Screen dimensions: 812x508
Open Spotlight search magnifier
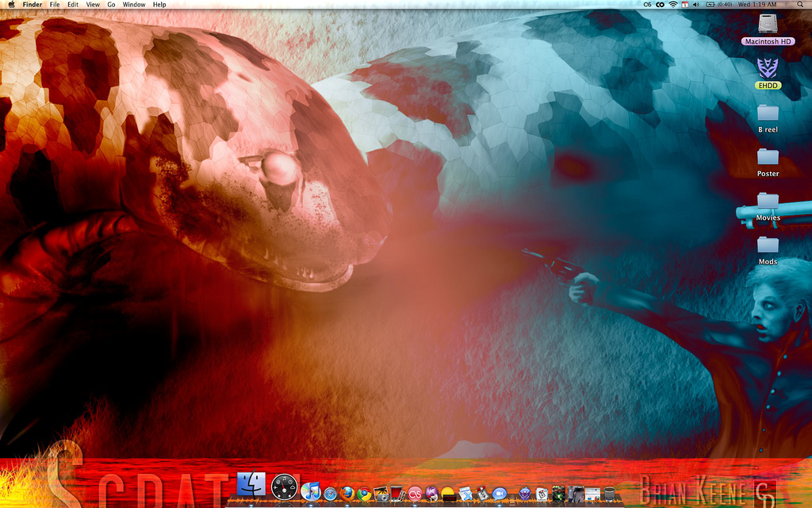pos(800,4)
